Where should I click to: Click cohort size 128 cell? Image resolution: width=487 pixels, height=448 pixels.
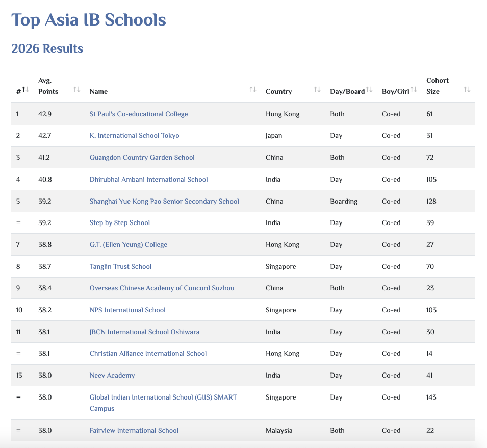coord(431,202)
